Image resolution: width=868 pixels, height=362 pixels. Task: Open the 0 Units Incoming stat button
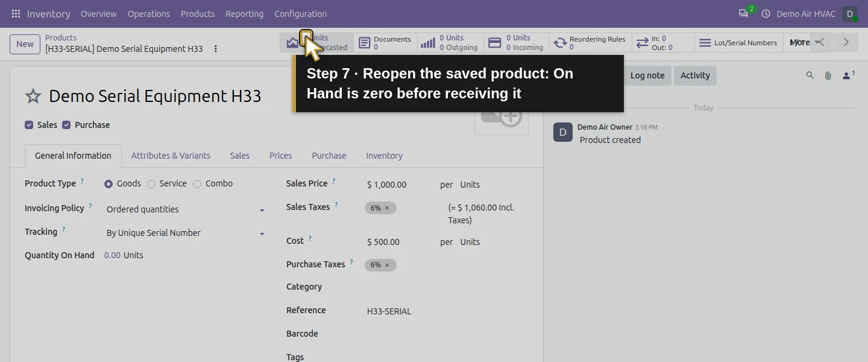coord(517,42)
